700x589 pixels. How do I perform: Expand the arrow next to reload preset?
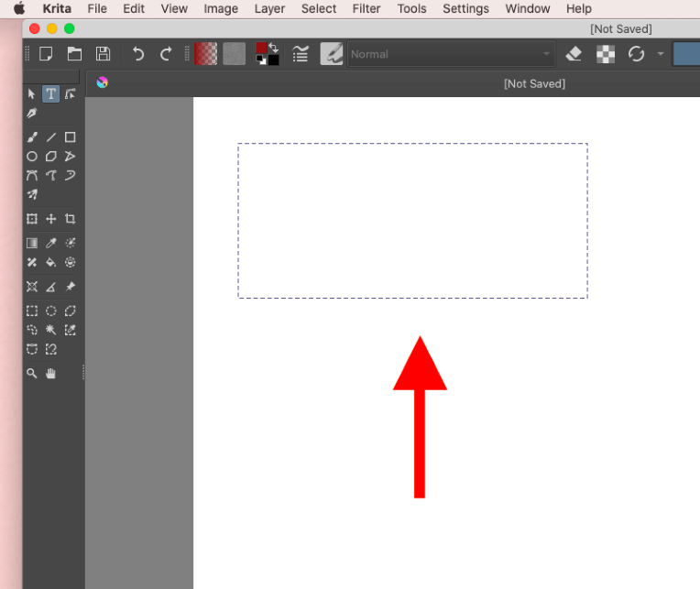tap(661, 54)
